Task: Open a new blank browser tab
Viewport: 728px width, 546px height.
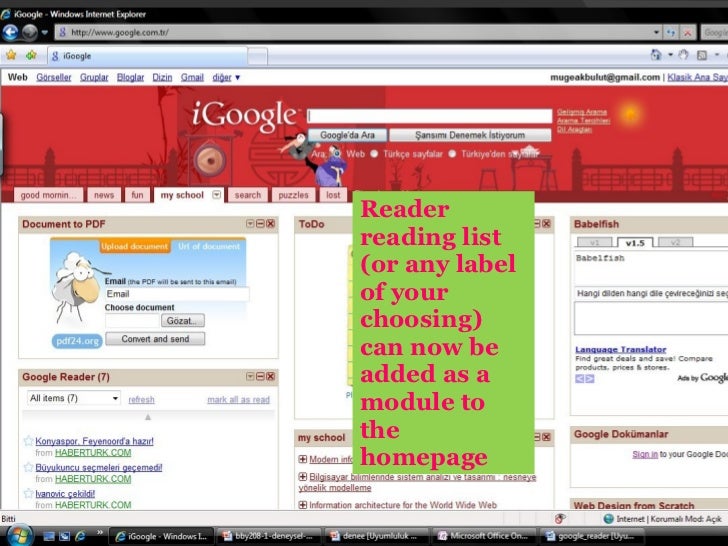Action: 257,57
